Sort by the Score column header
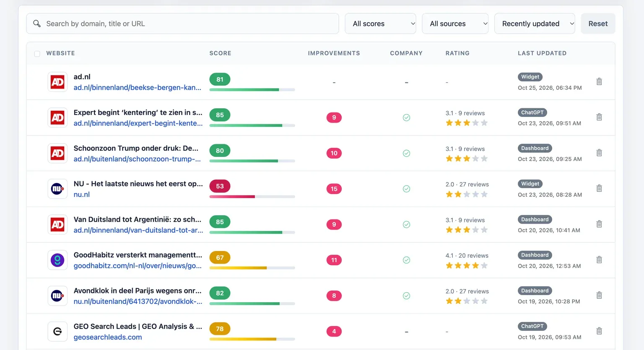The image size is (644, 350). tap(221, 53)
